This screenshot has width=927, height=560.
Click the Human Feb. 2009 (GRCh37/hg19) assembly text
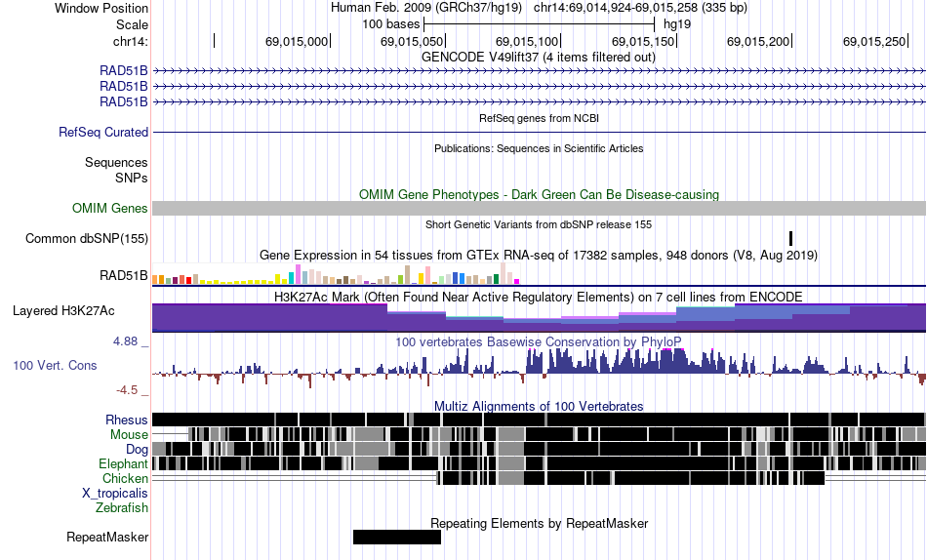click(426, 8)
